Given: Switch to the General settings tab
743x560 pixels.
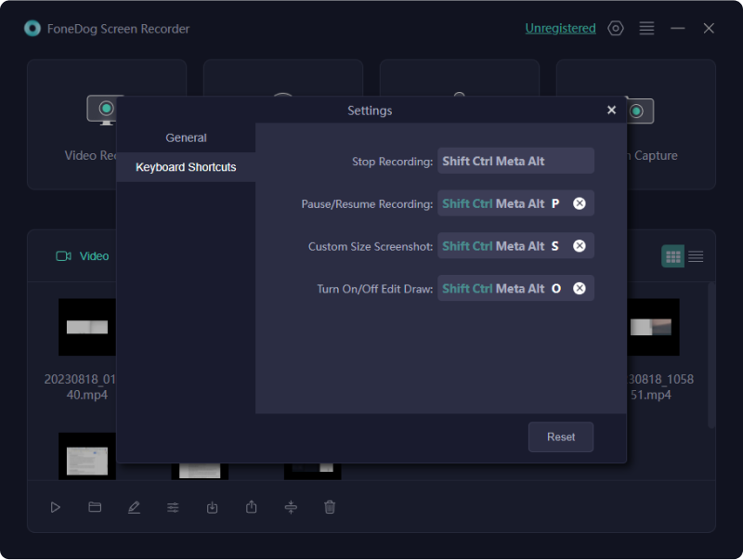Looking at the screenshot, I should point(186,137).
